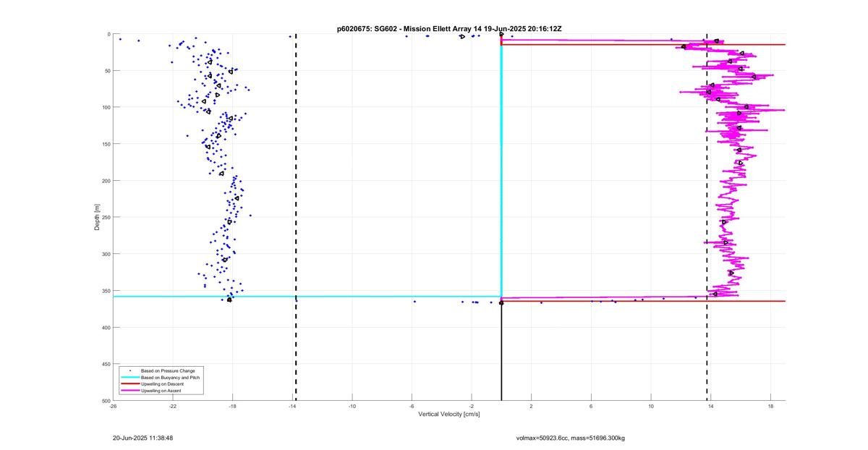Select legend entry 'Based on Buoyancy and Pitch'

(170, 378)
